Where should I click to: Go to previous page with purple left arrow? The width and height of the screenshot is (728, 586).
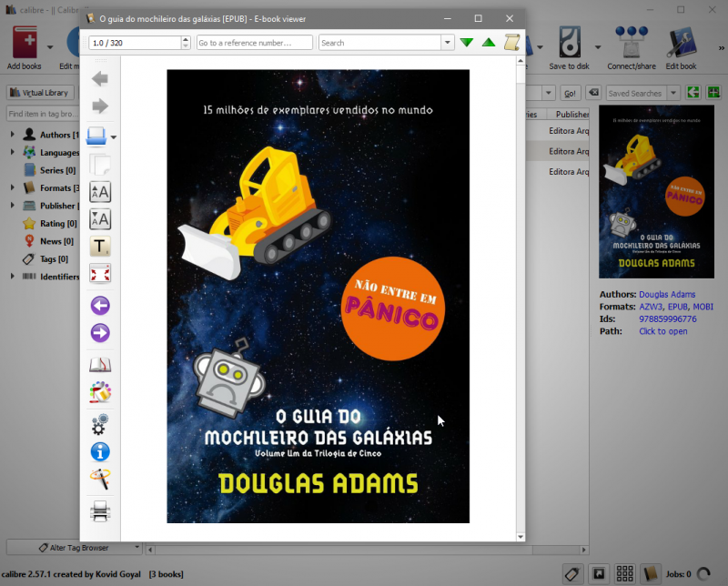tap(100, 306)
